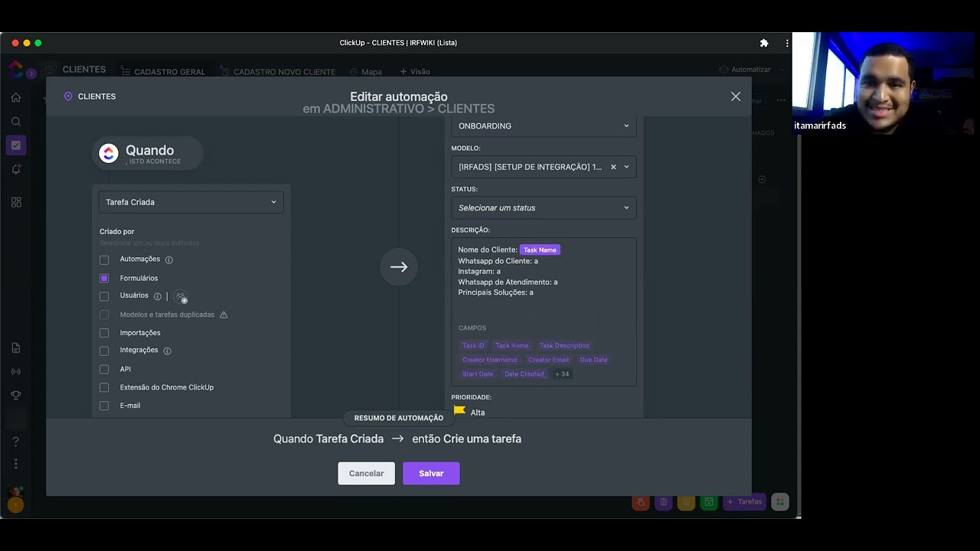980x551 pixels.
Task: Click Task Name pill inside description
Action: [x=540, y=250]
